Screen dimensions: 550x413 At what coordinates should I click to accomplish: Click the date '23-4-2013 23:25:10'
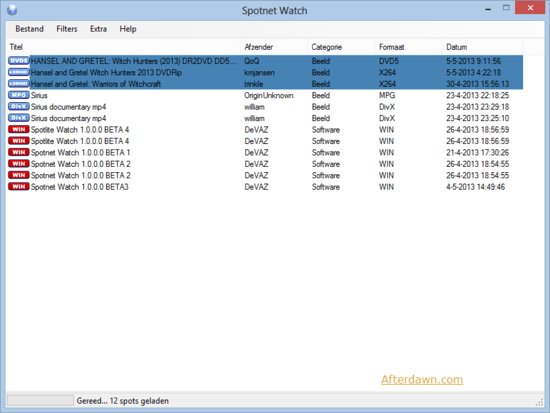[477, 118]
